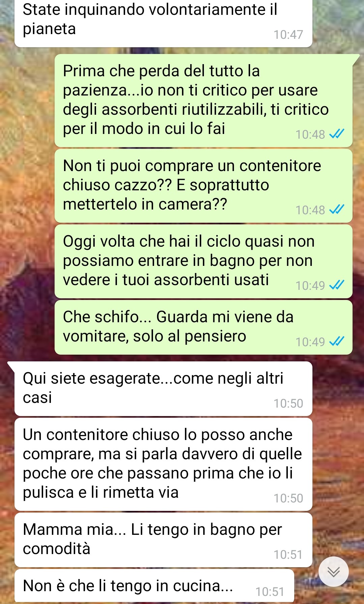Tap 10:49 timestamp on 'vedere i tuoi assorbenti' bubble

coord(310,285)
